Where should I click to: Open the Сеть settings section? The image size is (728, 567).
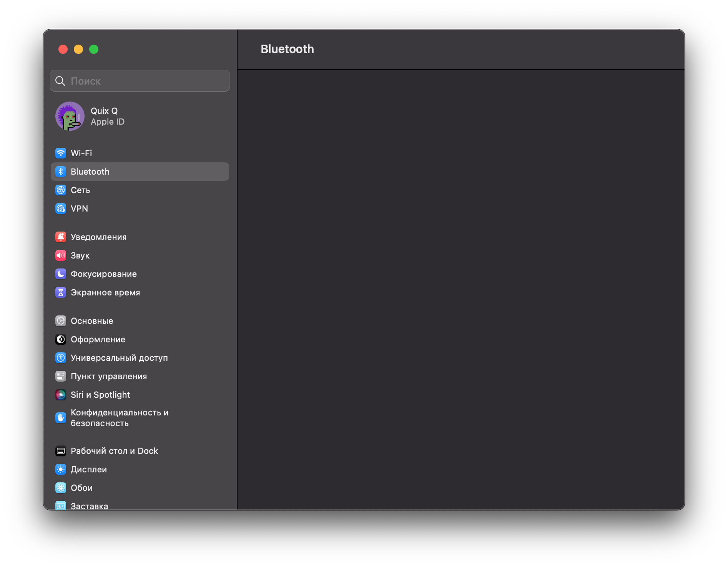click(80, 190)
